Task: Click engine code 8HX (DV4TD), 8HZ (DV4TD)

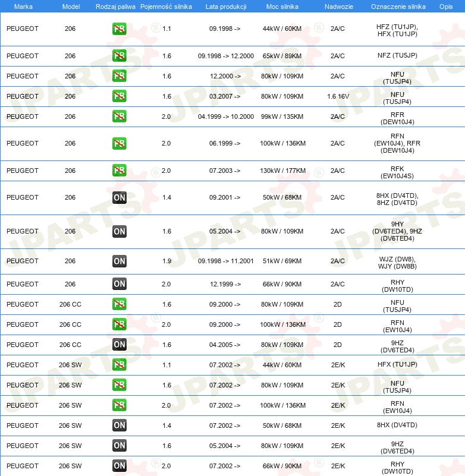Action: [x=397, y=199]
